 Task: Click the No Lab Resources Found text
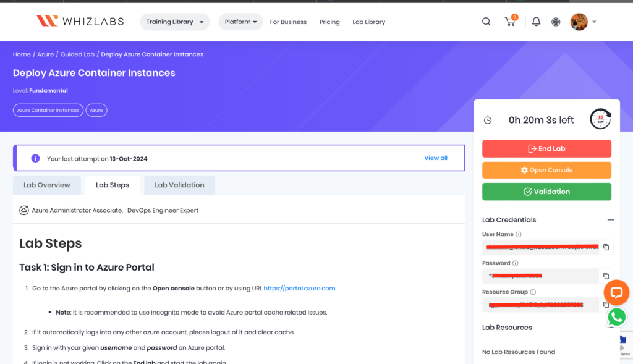point(519,352)
